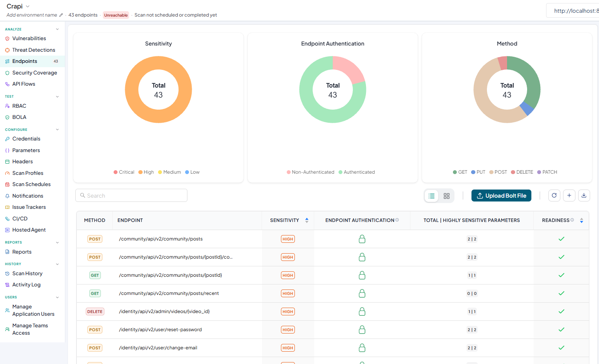
Task: Toggle Critical legend in Sensitivity chart
Action: 124,172
